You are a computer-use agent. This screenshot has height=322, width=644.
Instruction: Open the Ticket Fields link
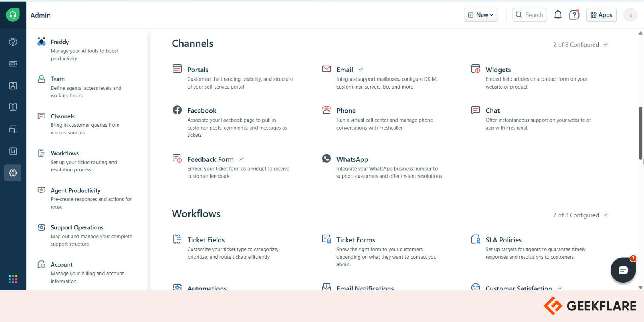click(206, 240)
